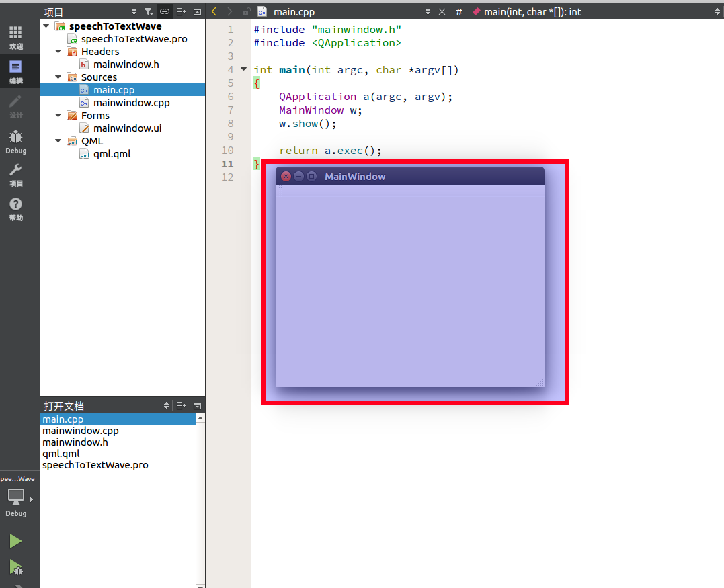This screenshot has width=724, height=588.
Task: Switch to the Welcome (欢迎) mode
Action: click(15, 37)
